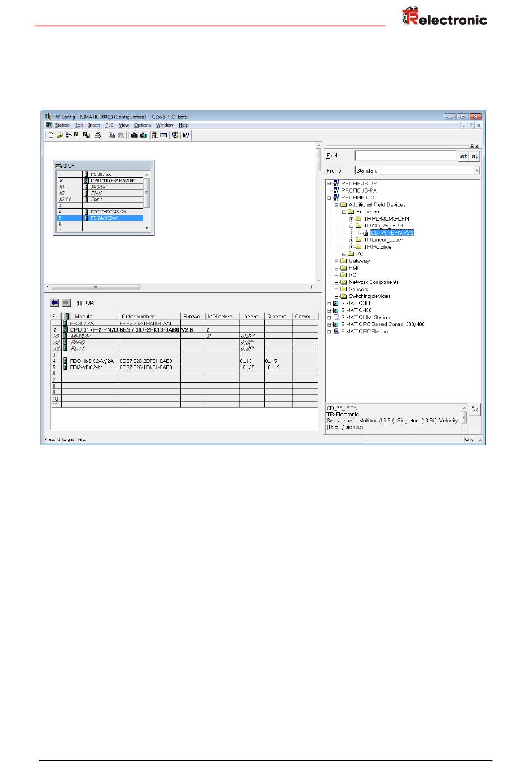Expand the TR Linear_Laser folder

click(352, 240)
